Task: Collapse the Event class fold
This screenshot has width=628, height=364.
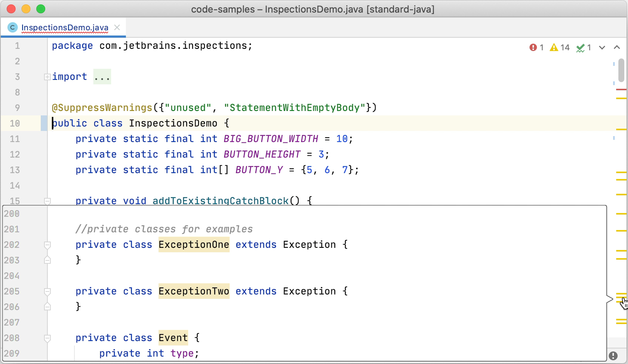Action: tap(47, 338)
